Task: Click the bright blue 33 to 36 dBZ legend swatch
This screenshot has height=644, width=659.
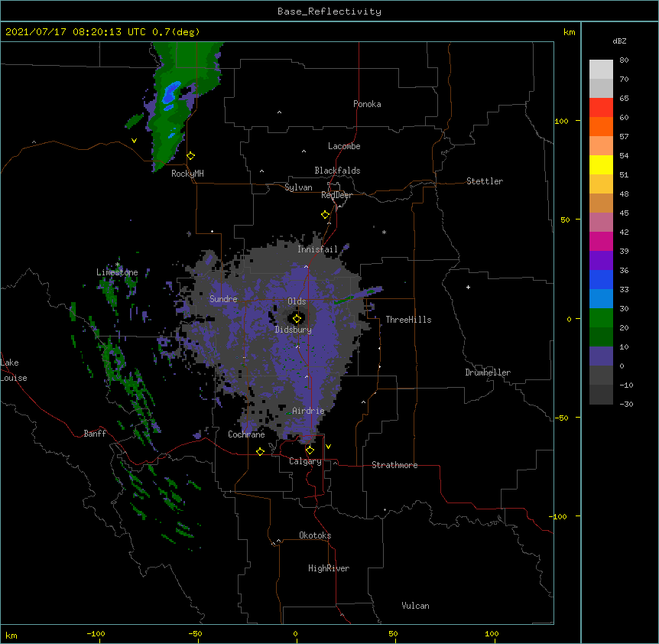Action: point(601,279)
